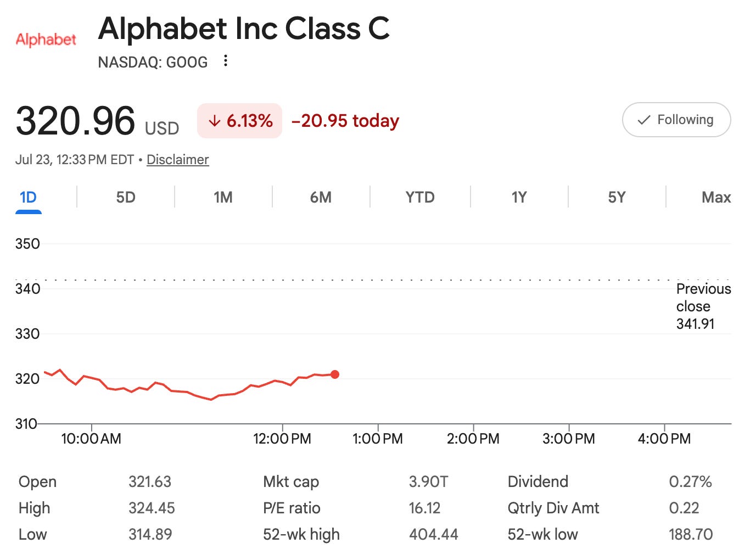Show the YTD chart range
Screen dimensions: 739x560
(x=420, y=197)
